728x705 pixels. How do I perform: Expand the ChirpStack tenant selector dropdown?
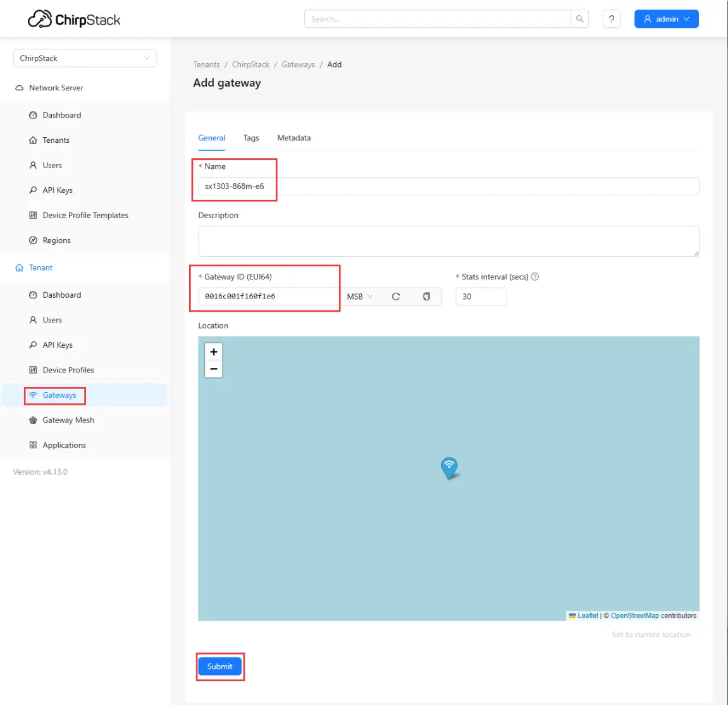coord(147,58)
